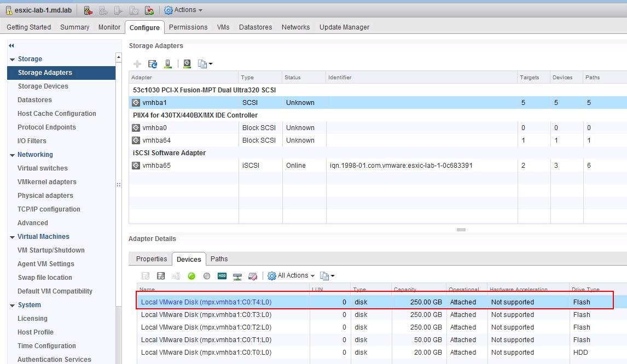Collapse the Storage section in the sidebar
627x364 pixels.
pos(13,60)
